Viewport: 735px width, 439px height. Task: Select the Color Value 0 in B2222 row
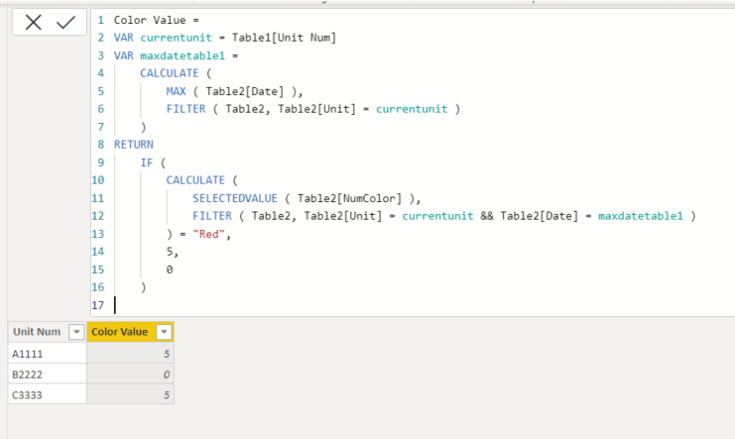130,374
